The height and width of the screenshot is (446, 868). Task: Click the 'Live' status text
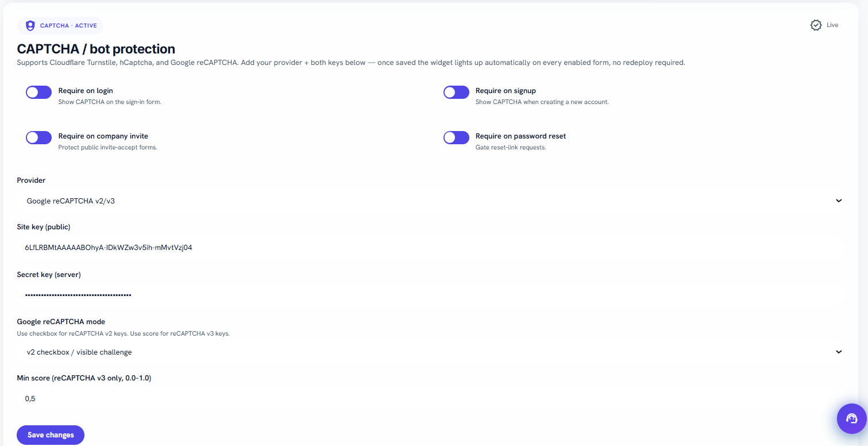coord(832,25)
